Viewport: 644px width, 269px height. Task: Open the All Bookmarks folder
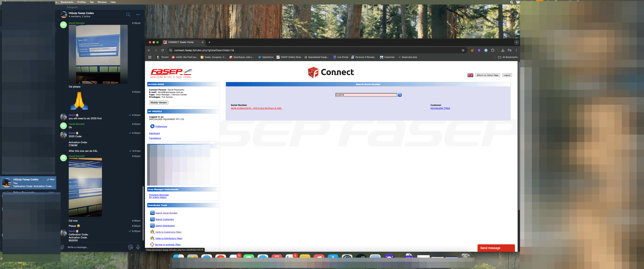click(508, 57)
